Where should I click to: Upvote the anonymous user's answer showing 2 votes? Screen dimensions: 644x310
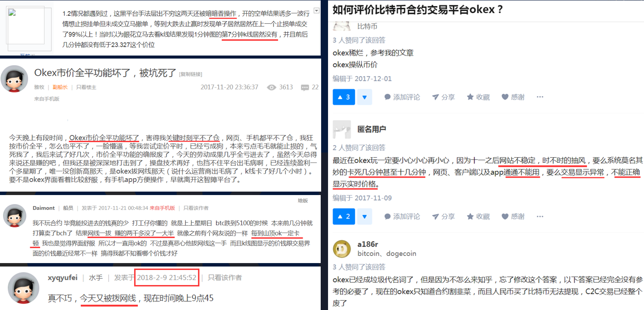coord(344,216)
